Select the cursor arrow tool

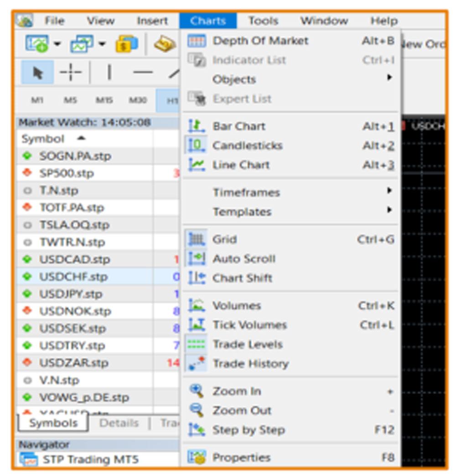(38, 72)
